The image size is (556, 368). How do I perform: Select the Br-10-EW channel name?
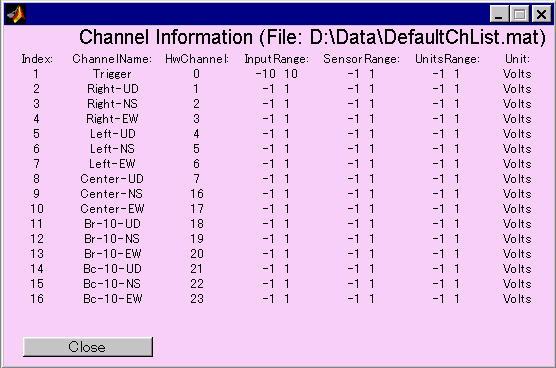click(113, 254)
